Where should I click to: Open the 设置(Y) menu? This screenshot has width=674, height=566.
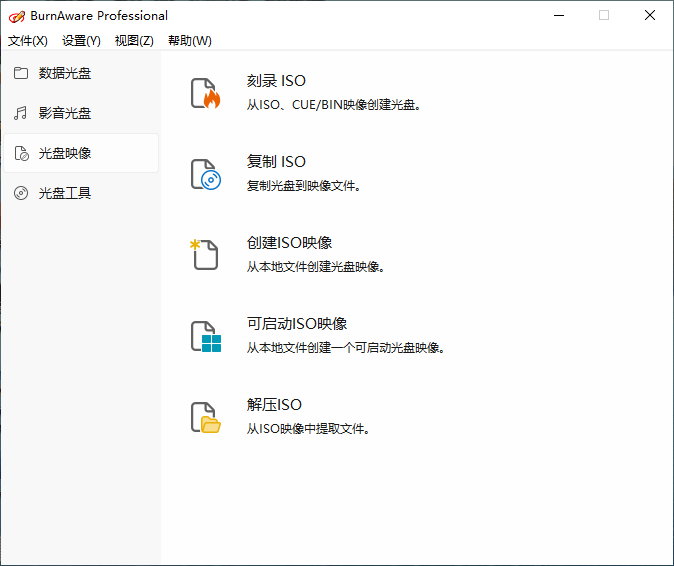81,41
